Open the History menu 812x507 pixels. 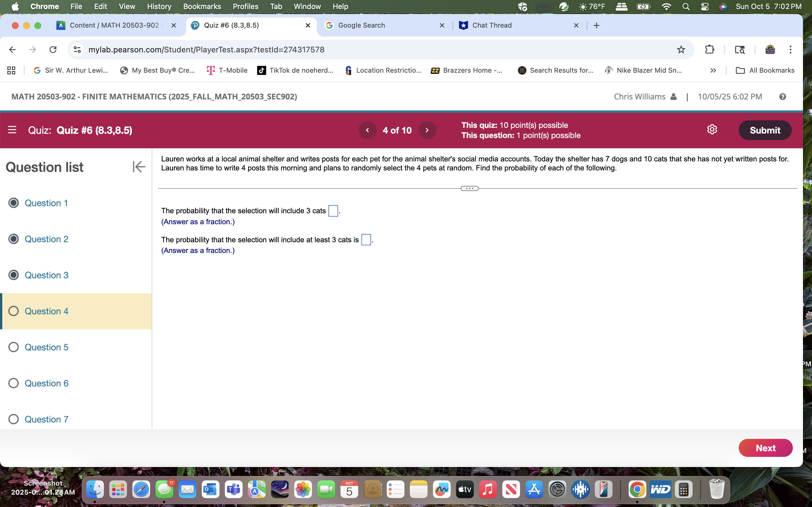[x=158, y=6]
